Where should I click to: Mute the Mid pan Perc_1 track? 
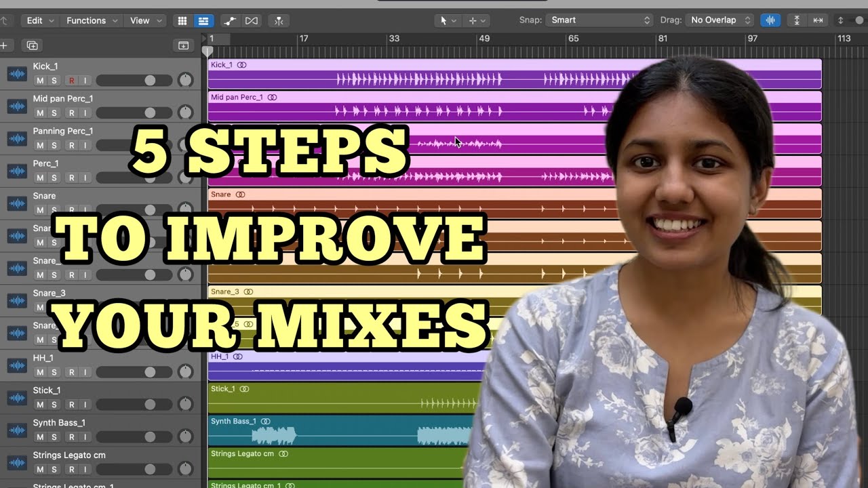tap(40, 113)
